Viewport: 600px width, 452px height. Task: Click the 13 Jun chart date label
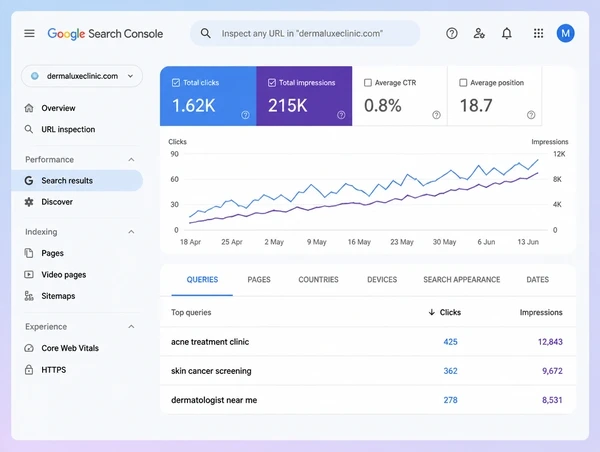click(x=528, y=242)
